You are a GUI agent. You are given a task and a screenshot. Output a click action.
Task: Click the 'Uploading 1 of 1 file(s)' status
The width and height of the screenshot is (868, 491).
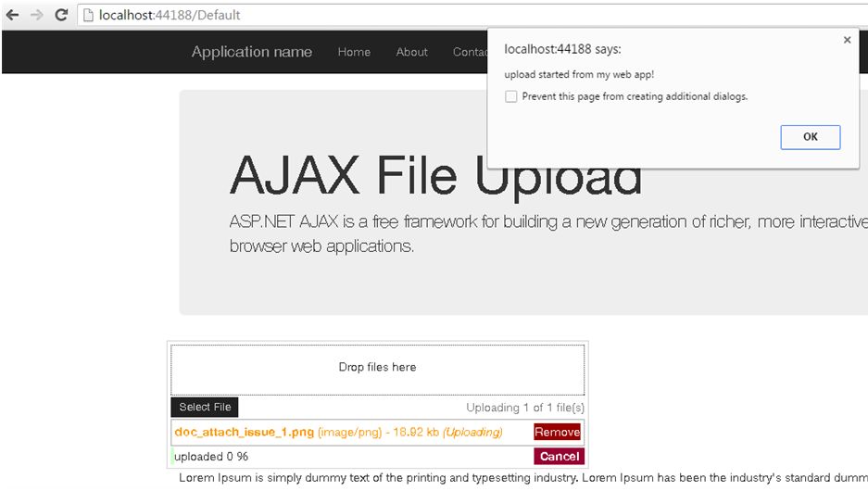pos(525,408)
